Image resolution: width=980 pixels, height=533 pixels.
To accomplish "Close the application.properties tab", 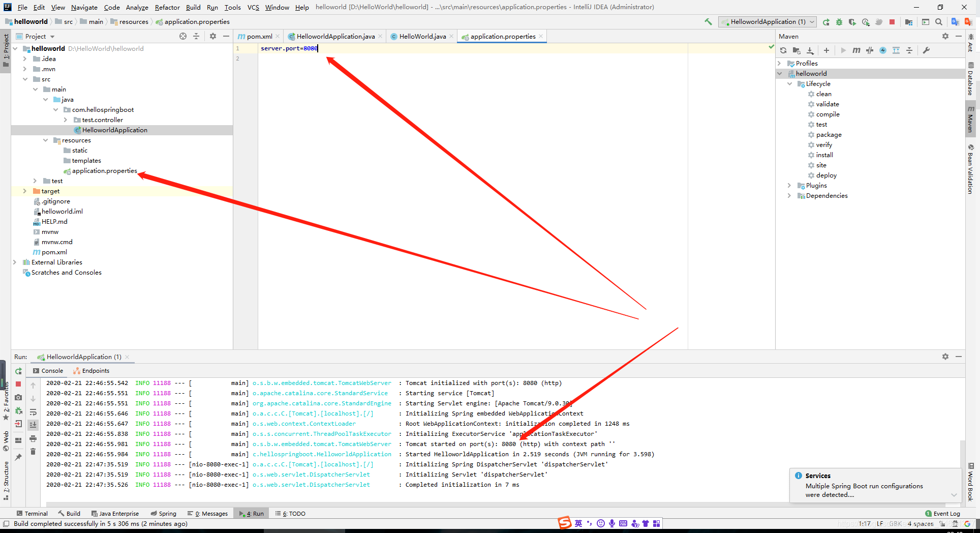I will click(x=541, y=36).
